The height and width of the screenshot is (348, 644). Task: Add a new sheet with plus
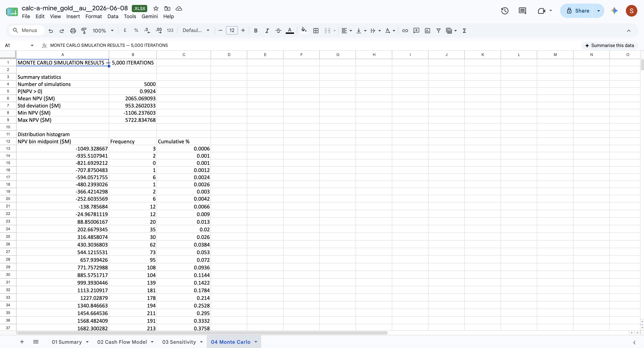[22, 342]
